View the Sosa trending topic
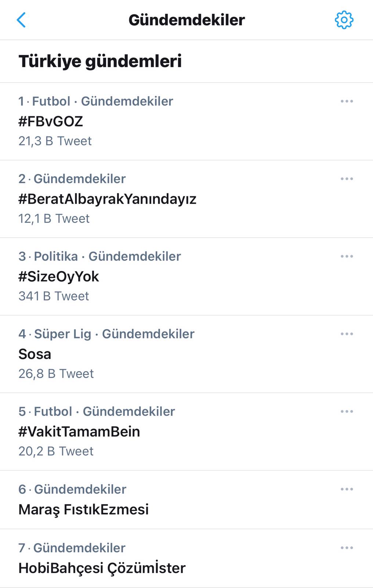 35,354
